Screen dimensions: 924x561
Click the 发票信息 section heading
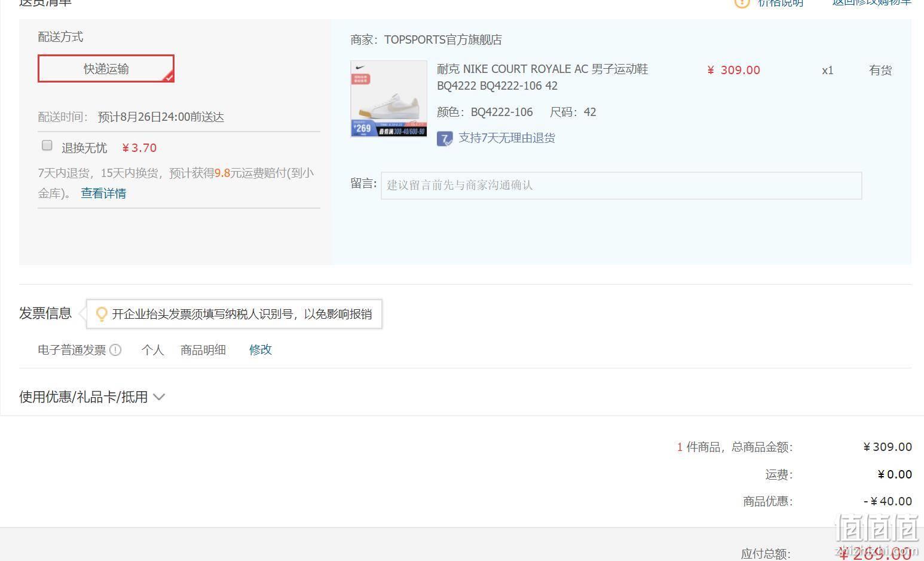45,313
